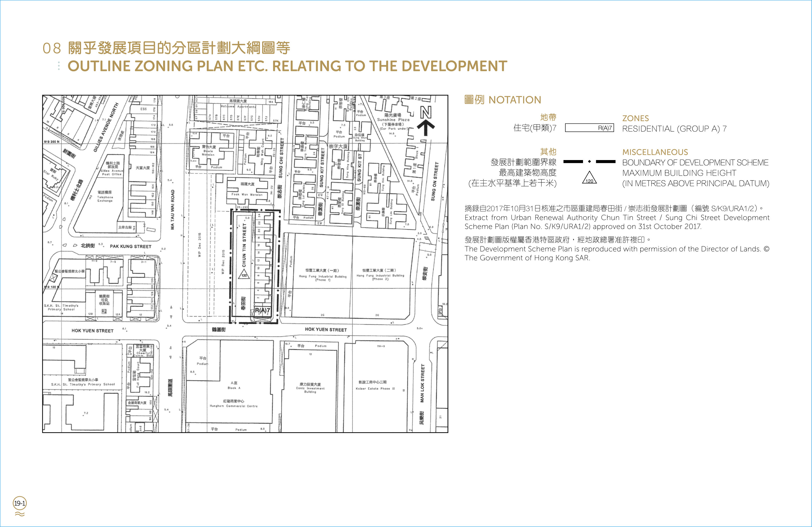Click 'Conic Investment Building' label on map
This screenshot has height=527, width=812.
click(x=310, y=390)
